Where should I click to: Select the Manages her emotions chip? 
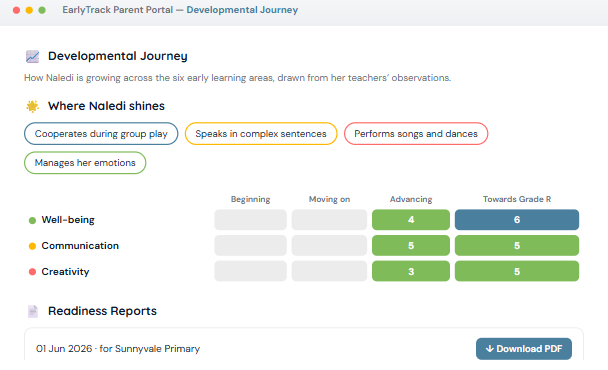tap(85, 163)
